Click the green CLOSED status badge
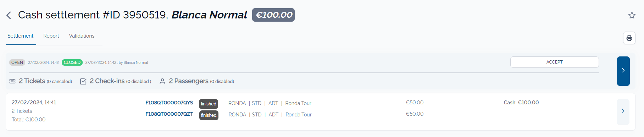Screen dimensions: 644x137 [72, 62]
